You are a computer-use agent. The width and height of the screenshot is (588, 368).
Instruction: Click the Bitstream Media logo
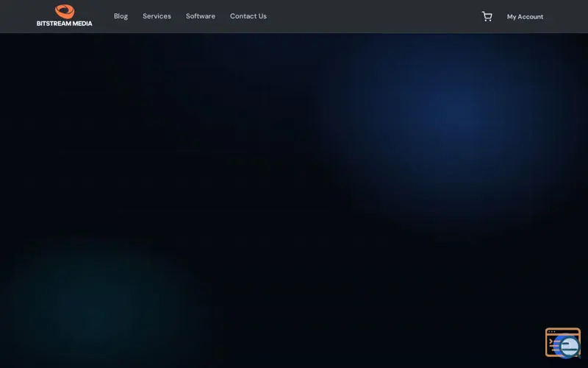[64, 15]
